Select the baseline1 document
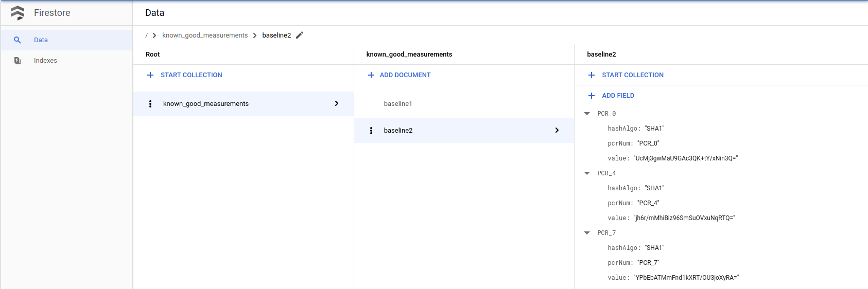 [398, 104]
